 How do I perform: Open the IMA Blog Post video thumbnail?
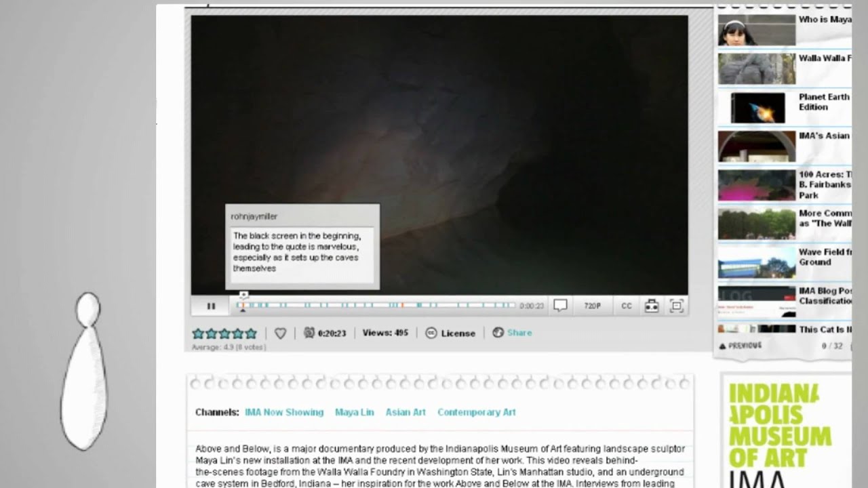[756, 302]
